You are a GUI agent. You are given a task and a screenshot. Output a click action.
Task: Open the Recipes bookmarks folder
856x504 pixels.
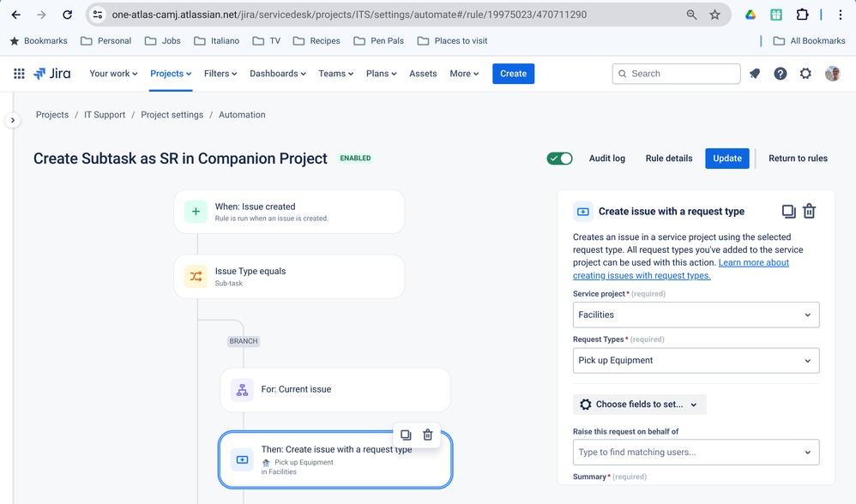[x=316, y=41]
